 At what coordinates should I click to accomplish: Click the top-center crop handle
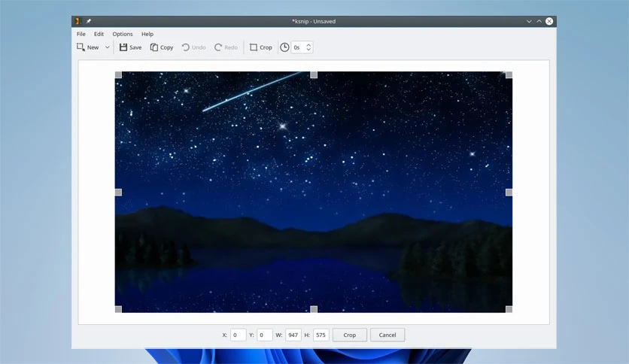[x=314, y=75]
